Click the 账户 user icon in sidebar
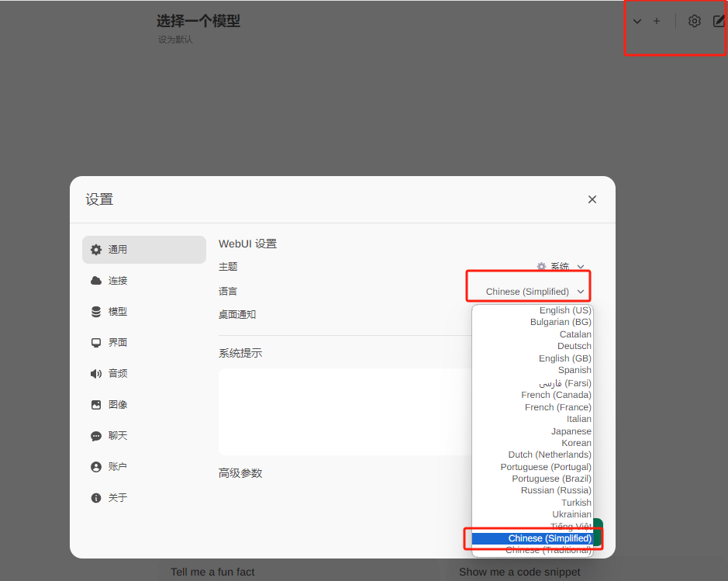The height and width of the screenshot is (581, 728). [x=95, y=466]
